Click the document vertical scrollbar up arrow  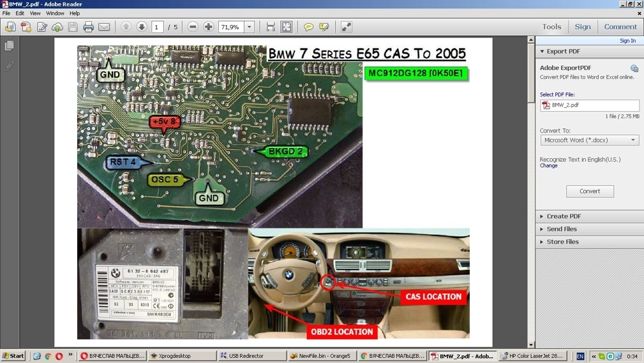click(x=531, y=40)
